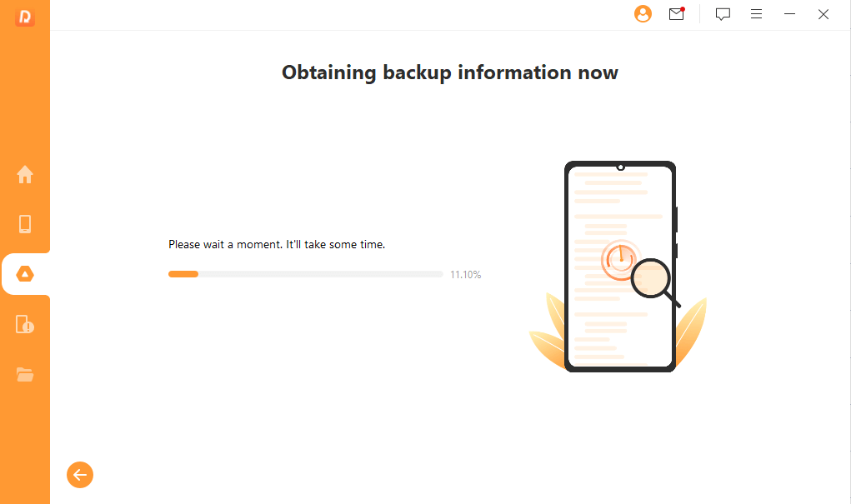851x504 pixels.
Task: Open the user account profile icon
Action: tap(643, 14)
